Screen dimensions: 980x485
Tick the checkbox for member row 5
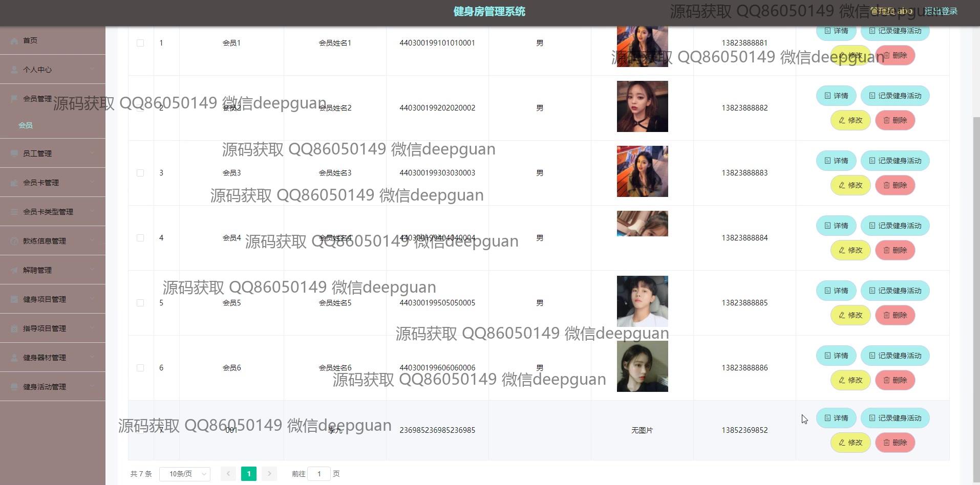pyautogui.click(x=140, y=303)
